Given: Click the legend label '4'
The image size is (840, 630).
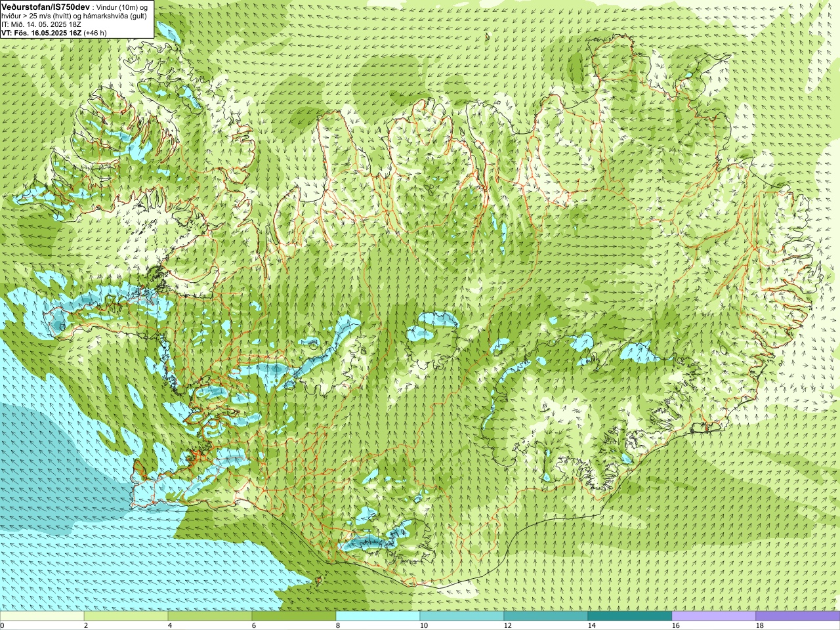Looking at the screenshot, I should [x=170, y=625].
